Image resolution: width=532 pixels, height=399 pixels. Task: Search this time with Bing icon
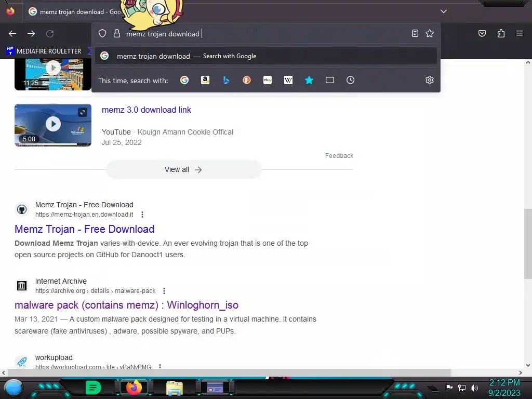coord(226,80)
